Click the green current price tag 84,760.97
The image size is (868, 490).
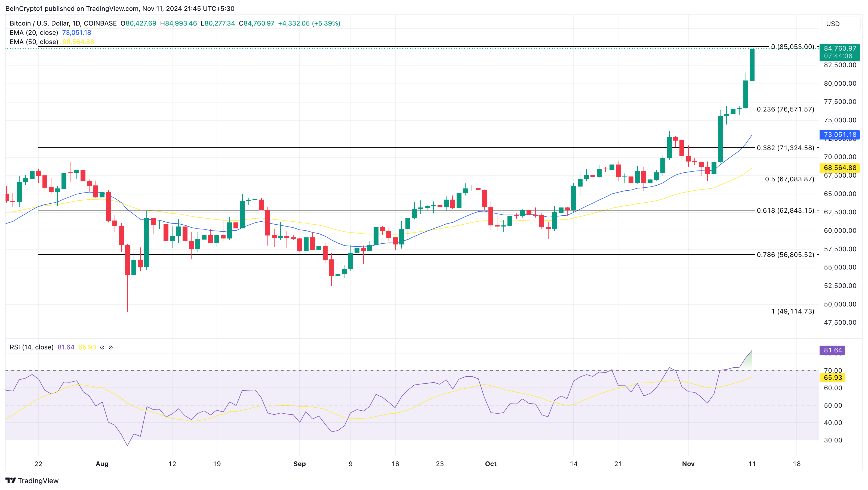click(x=839, y=52)
